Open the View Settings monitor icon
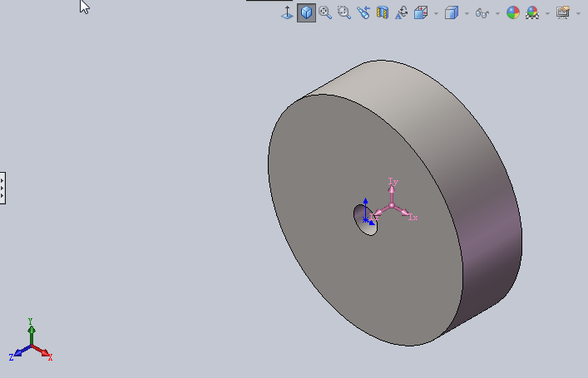Image resolution: width=588 pixels, height=378 pixels. [x=563, y=12]
